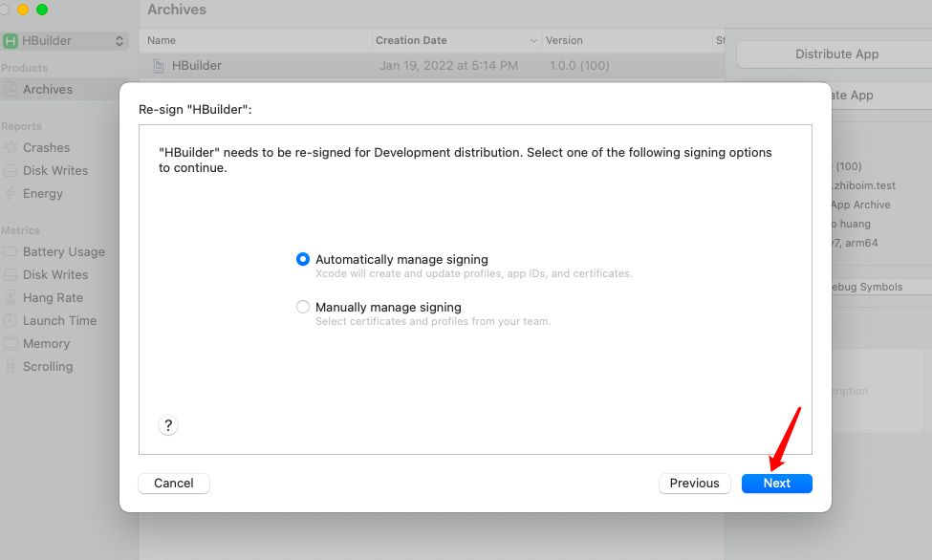Open the HBuilder product selector dropdown

point(65,40)
